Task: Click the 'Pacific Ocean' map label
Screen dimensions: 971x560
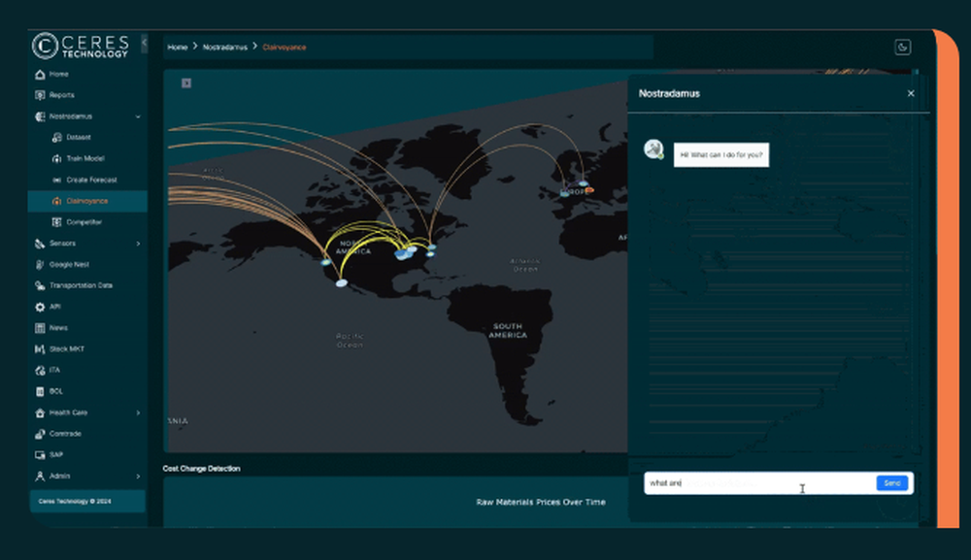Action: (350, 340)
